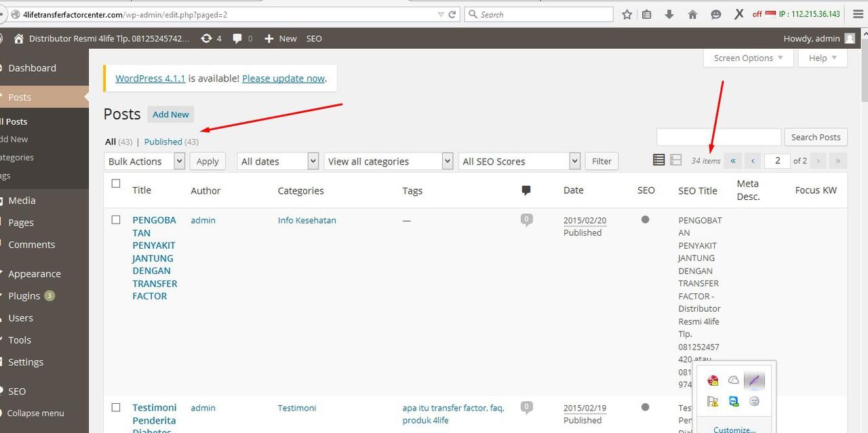Open the WordPress 4.1.1 link
The height and width of the screenshot is (433, 868).
click(x=150, y=79)
